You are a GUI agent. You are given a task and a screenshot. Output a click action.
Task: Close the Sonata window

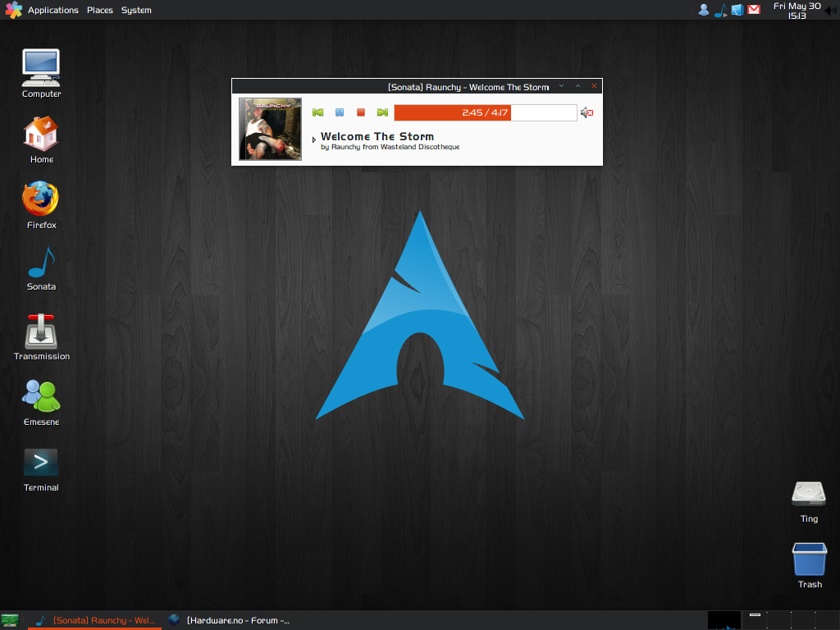click(594, 85)
